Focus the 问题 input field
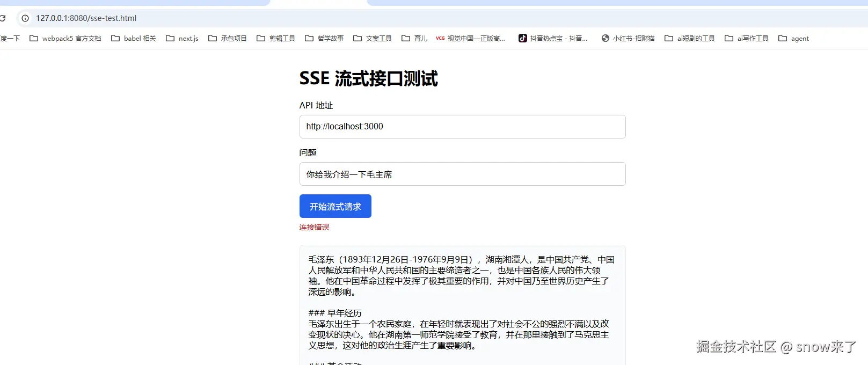The width and height of the screenshot is (868, 365). pos(462,174)
